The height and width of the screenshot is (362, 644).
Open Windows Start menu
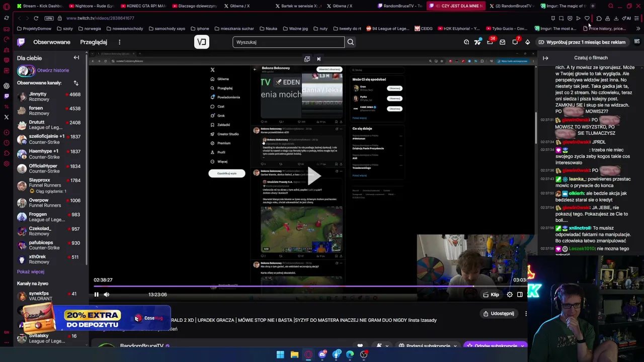point(280,354)
